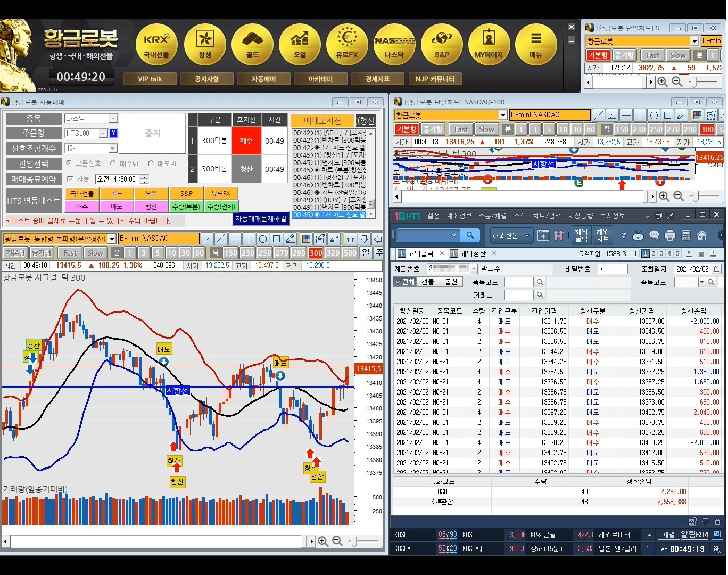Click the home icon in 1QHTS toolbar
The height and width of the screenshot is (575, 728).
click(702, 235)
